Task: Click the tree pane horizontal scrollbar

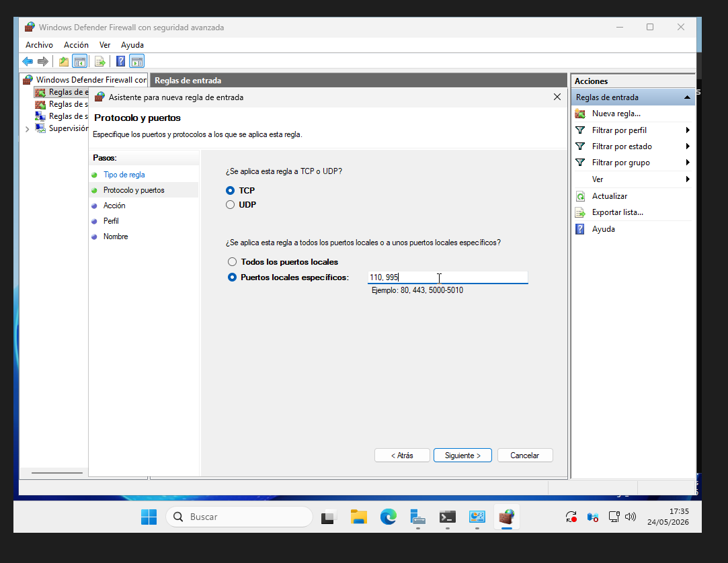Action: click(56, 473)
